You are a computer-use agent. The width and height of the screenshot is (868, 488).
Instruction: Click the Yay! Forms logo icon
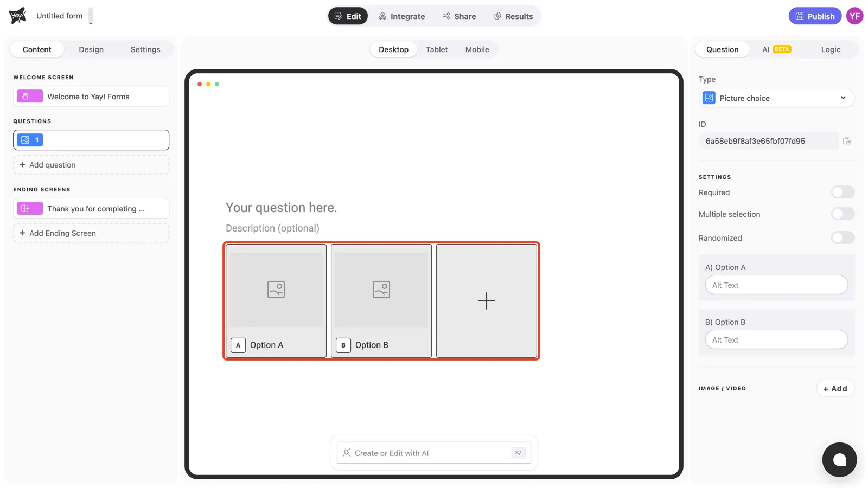[17, 16]
